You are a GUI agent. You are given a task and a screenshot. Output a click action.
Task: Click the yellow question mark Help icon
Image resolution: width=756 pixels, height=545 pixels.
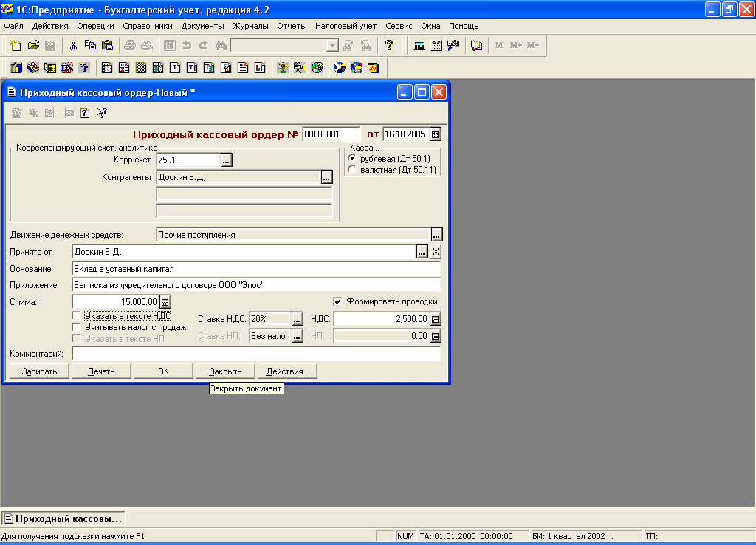(x=389, y=45)
